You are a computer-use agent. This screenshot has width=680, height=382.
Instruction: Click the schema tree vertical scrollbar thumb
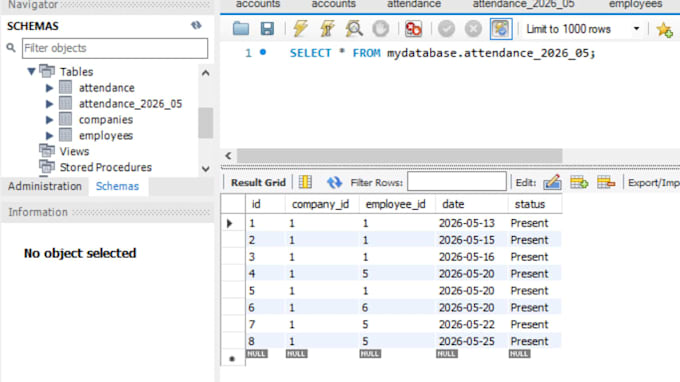pos(206,123)
